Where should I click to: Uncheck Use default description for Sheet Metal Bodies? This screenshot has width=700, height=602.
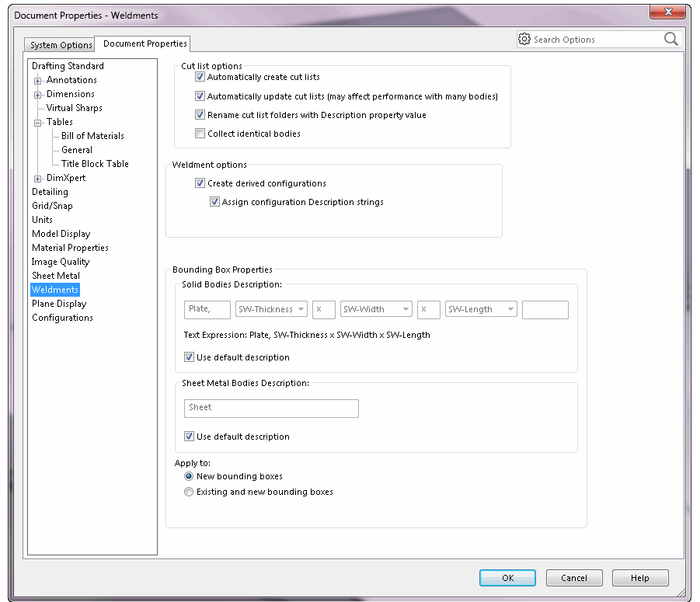click(190, 436)
